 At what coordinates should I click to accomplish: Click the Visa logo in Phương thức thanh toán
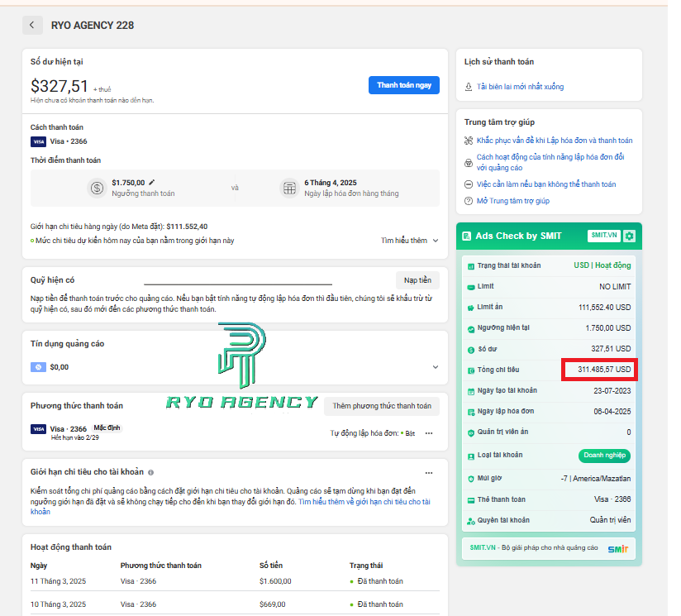pyautogui.click(x=38, y=429)
